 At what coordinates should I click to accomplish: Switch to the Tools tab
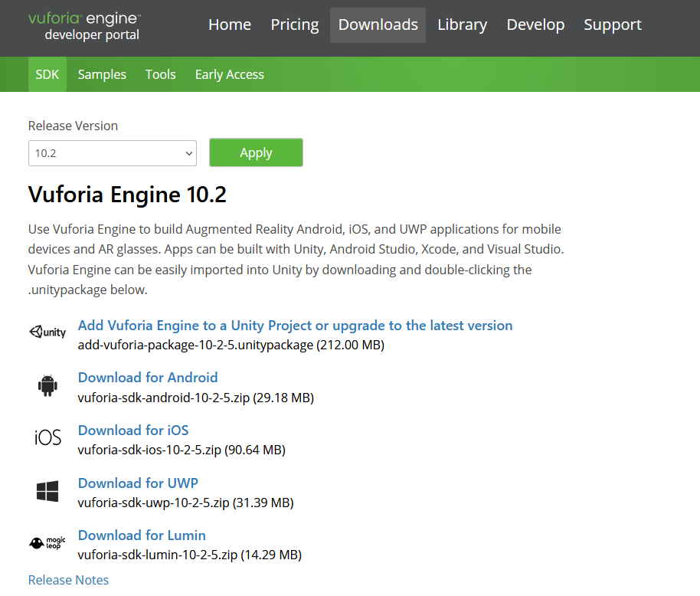click(160, 74)
